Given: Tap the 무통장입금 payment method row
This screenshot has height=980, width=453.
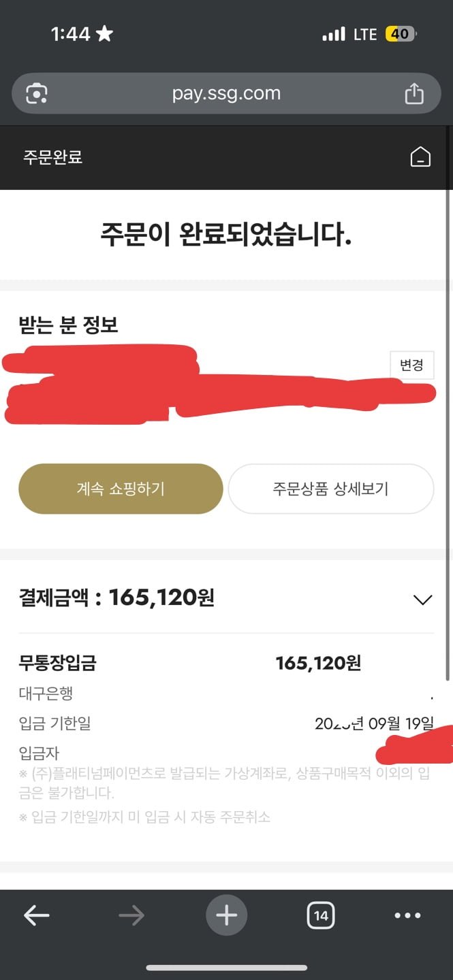Looking at the screenshot, I should tap(226, 663).
